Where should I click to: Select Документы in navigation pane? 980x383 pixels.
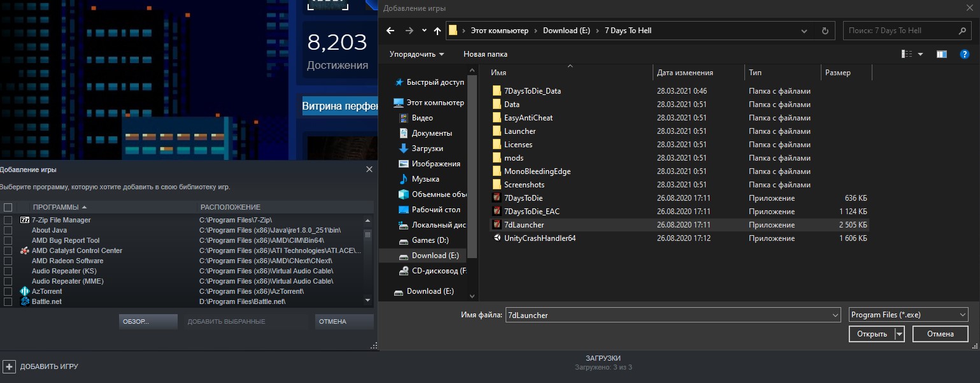coord(432,133)
